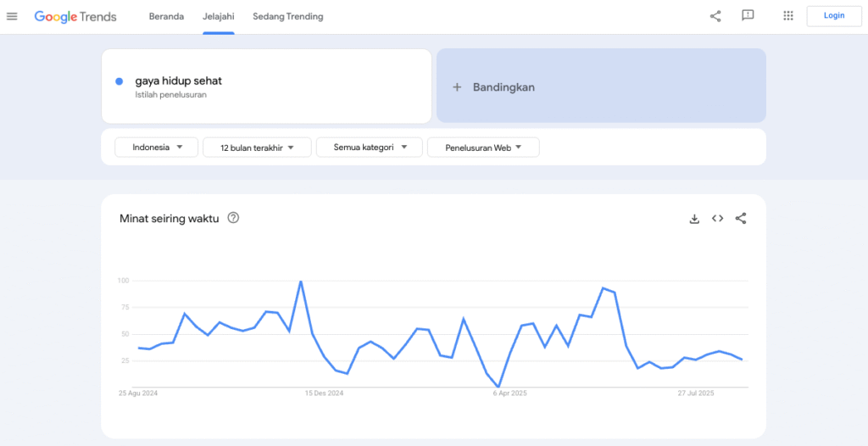Open help for Minat seiring waktu
The width and height of the screenshot is (868, 446).
tap(234, 218)
